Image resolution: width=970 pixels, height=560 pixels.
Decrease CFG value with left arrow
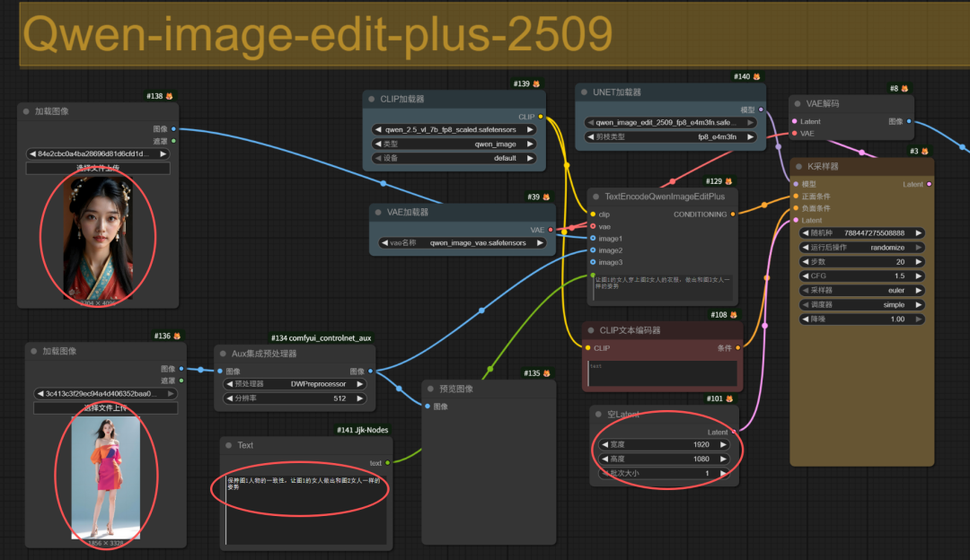(806, 276)
